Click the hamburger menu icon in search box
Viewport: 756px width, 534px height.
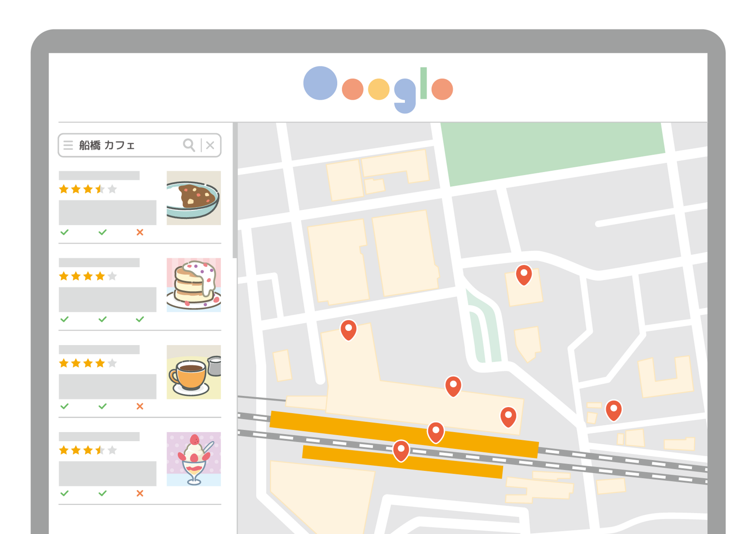(68, 145)
